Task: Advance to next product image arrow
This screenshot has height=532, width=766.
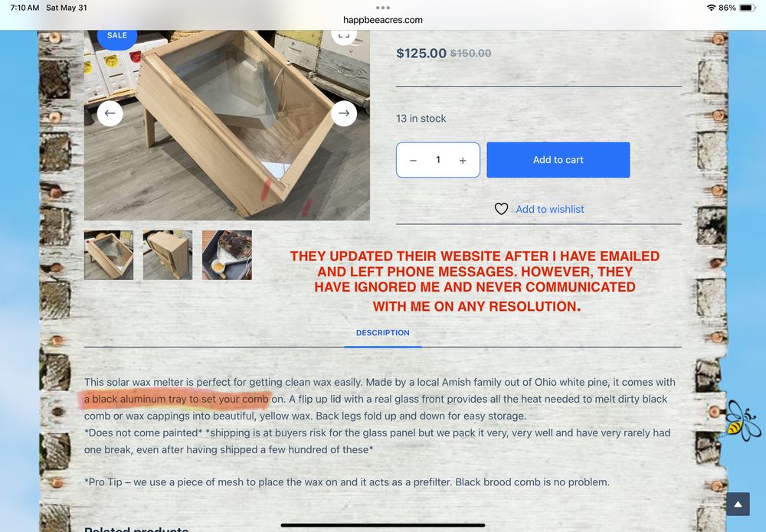Action: 344,113
